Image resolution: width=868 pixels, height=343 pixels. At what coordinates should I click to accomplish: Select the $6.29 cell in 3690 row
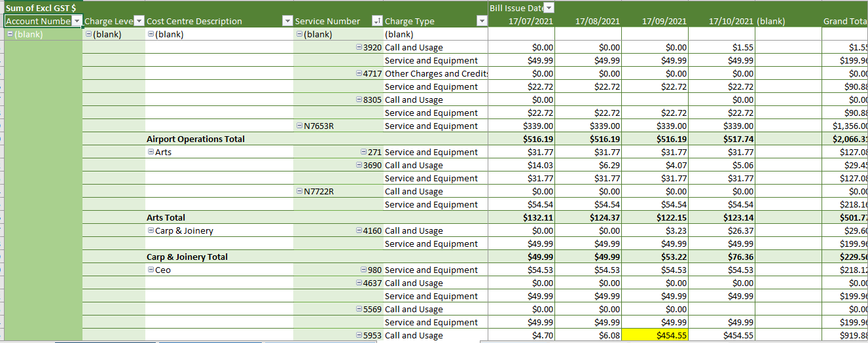[x=588, y=165]
